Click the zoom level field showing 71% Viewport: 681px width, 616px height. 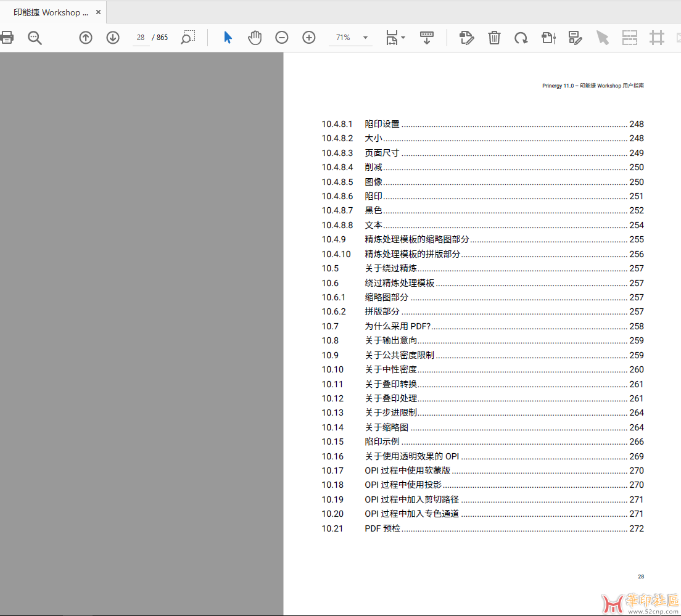[343, 38]
